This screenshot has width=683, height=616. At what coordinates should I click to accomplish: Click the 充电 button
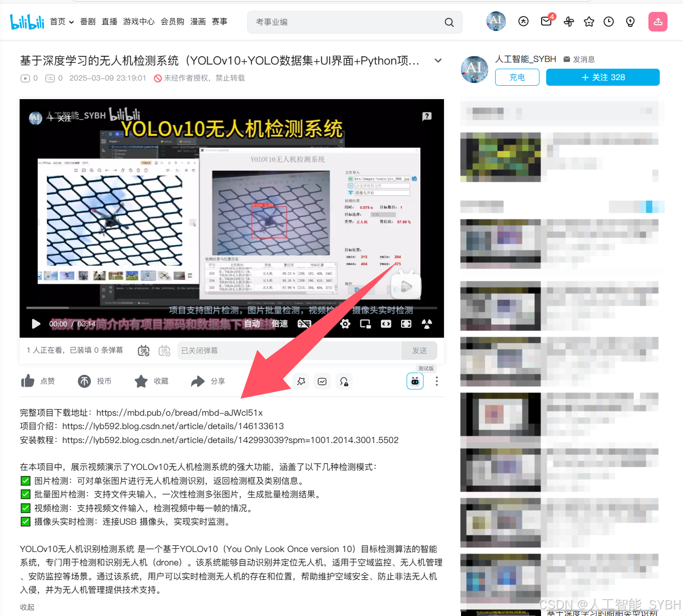tap(517, 77)
